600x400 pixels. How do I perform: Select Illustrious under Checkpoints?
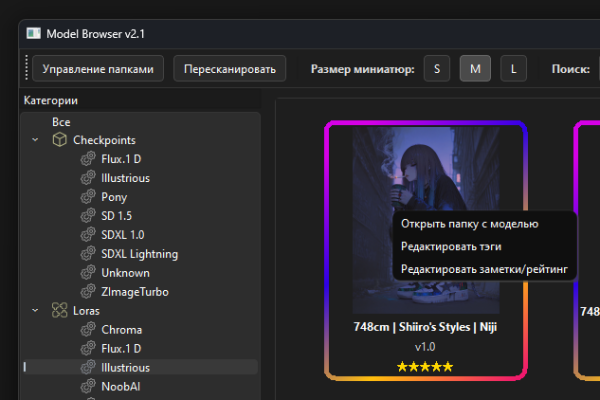[x=125, y=178]
